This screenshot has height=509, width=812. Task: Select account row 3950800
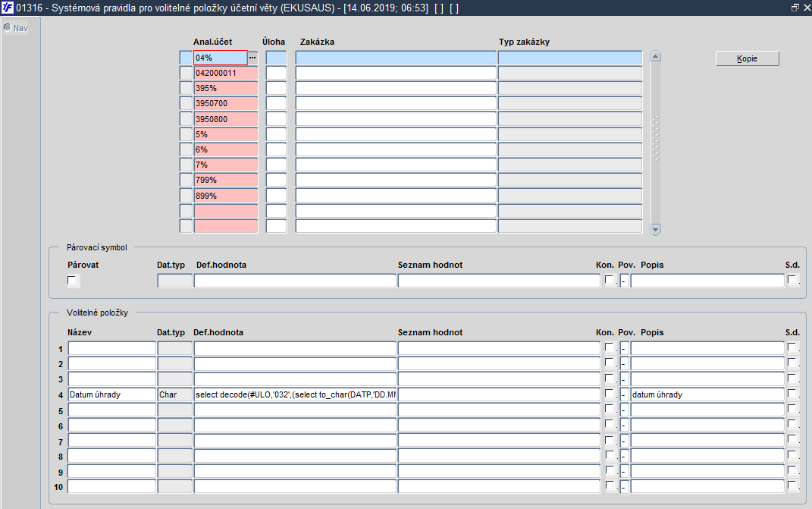226,118
